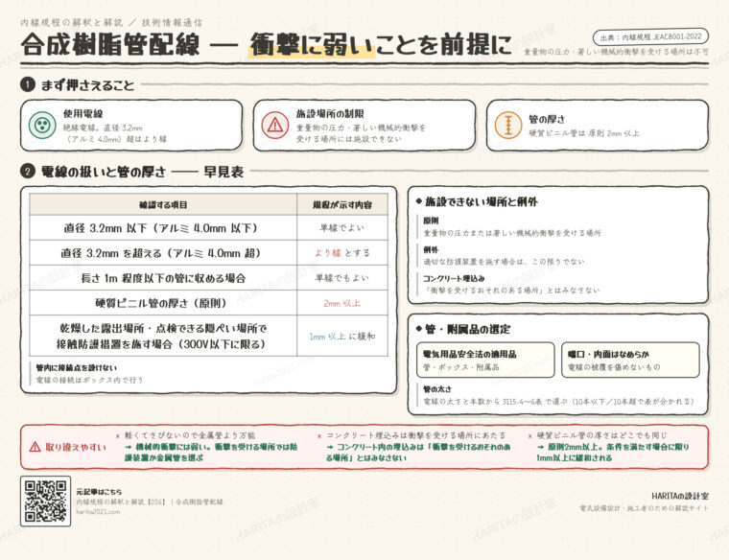Click the highlighted title 衝撃に弱いことを前提に
The width and height of the screenshot is (729, 560).
pyautogui.click(x=381, y=45)
